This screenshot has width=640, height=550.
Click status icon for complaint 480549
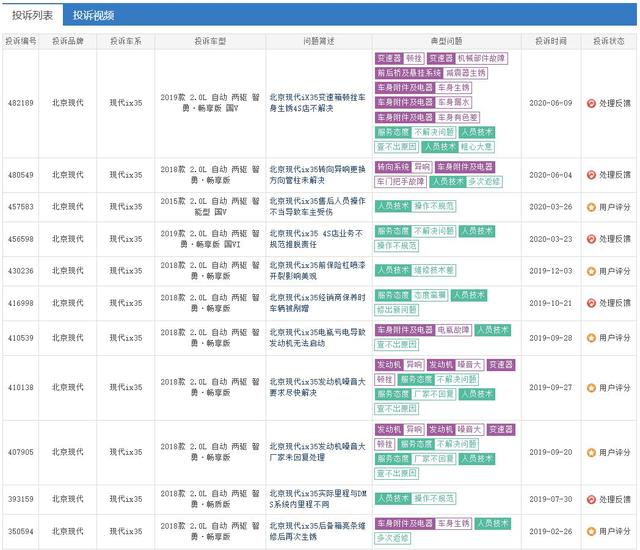pos(591,175)
